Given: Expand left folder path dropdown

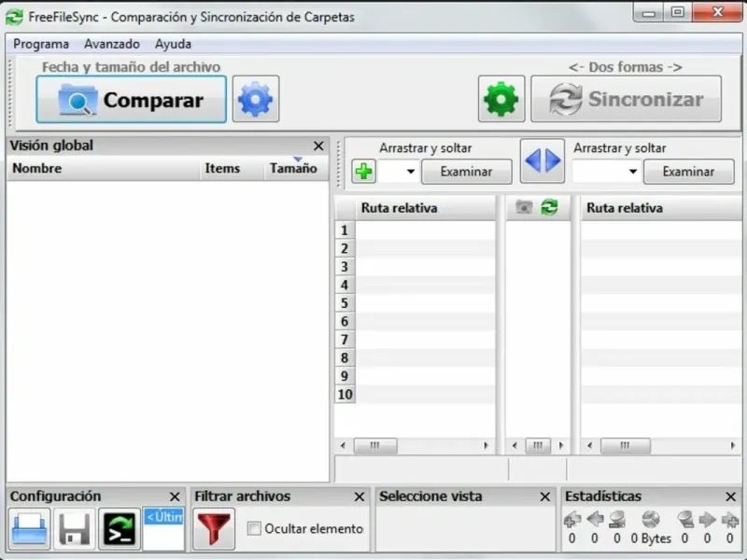Looking at the screenshot, I should click(410, 172).
